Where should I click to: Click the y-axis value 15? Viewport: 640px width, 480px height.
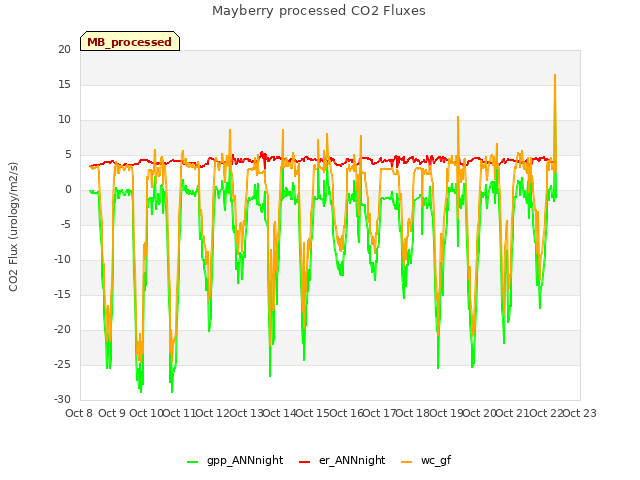pyautogui.click(x=64, y=84)
